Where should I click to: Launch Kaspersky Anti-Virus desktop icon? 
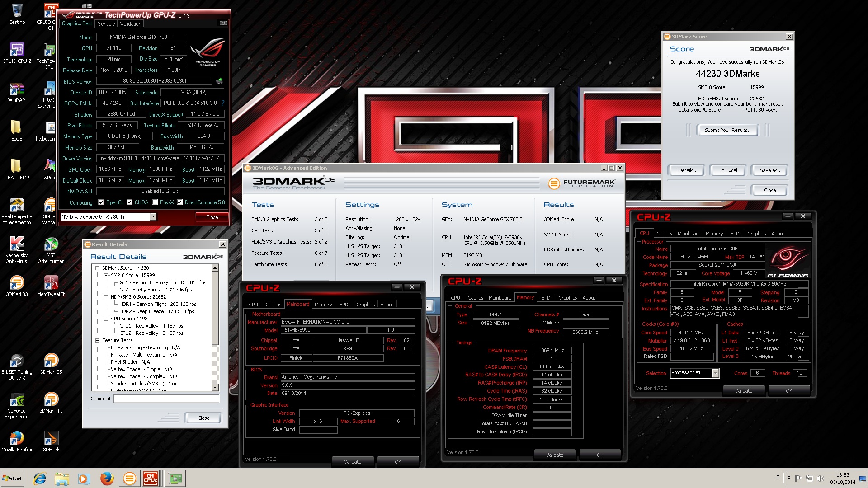(x=17, y=249)
